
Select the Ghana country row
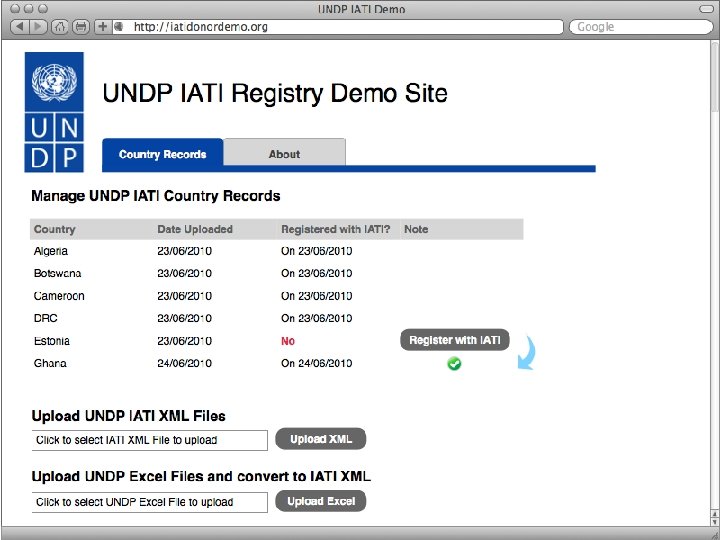tap(276, 363)
